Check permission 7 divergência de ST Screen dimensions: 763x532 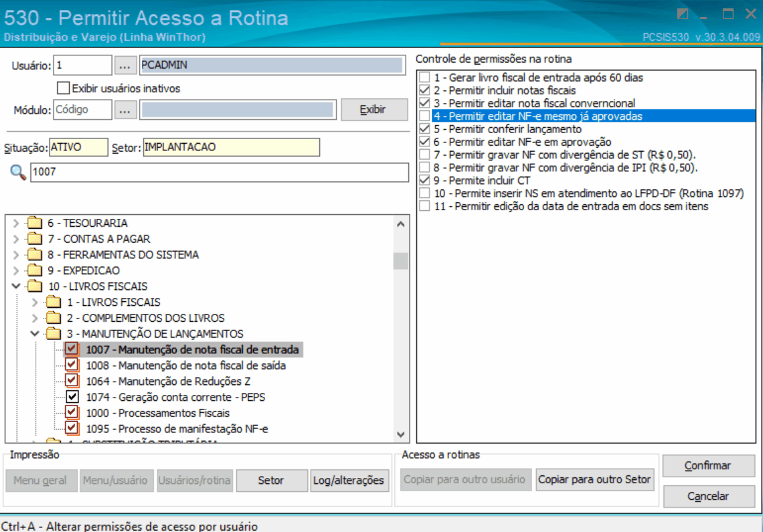pyautogui.click(x=424, y=155)
